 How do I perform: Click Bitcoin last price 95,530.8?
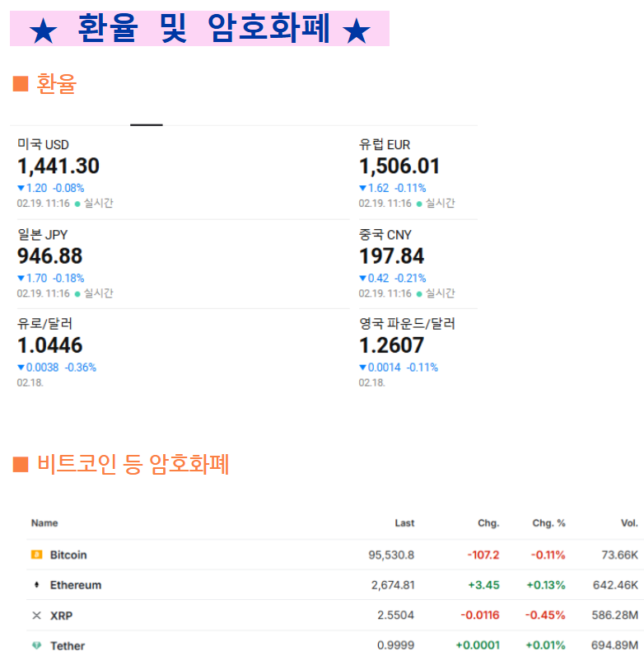pos(391,555)
